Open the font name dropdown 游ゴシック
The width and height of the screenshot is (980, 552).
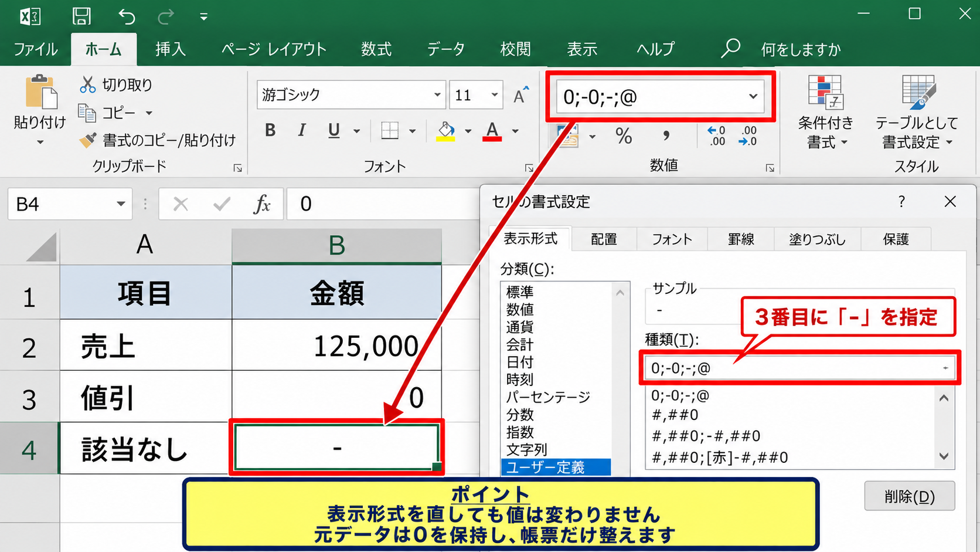click(x=437, y=95)
